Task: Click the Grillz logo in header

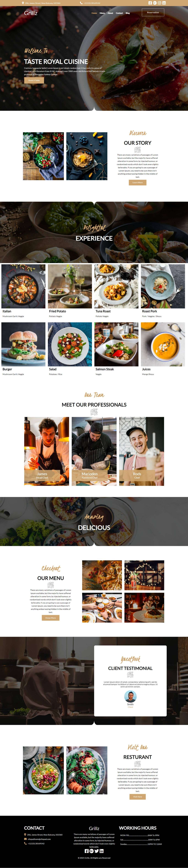Action: point(31,13)
